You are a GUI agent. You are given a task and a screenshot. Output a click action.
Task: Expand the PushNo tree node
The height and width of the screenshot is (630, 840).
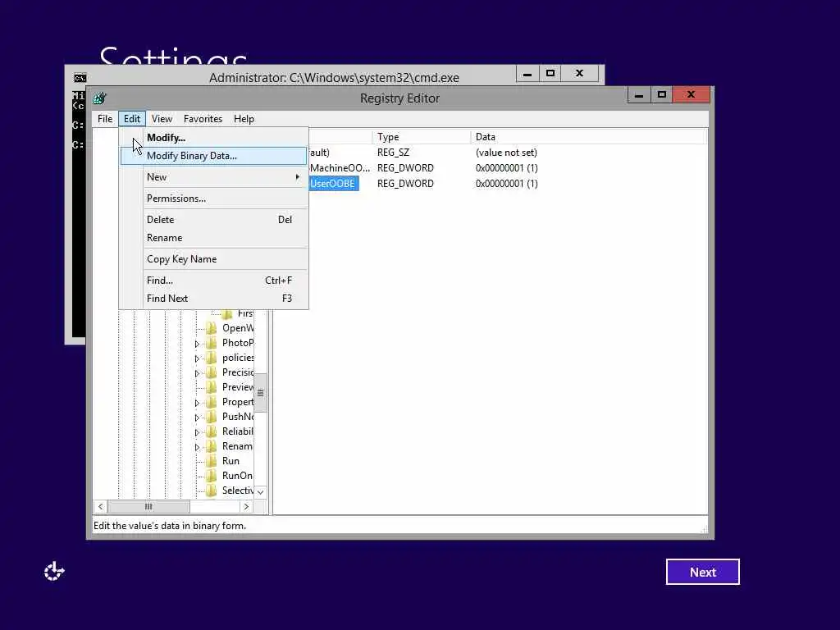(x=197, y=418)
